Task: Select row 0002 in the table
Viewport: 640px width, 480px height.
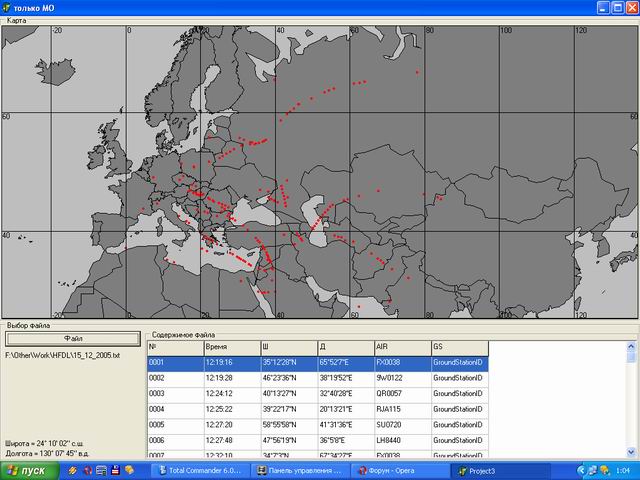Action: pos(318,378)
